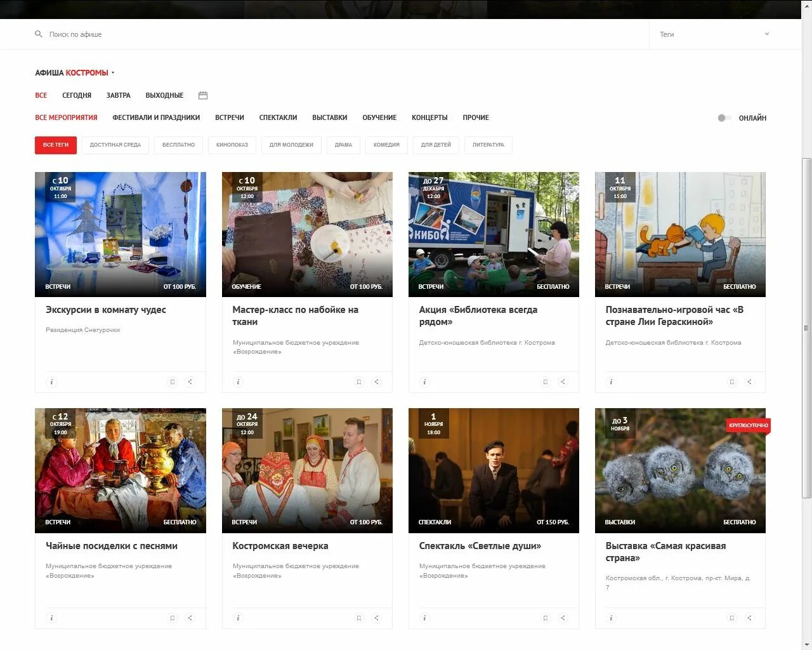
Task: Filter by Бесплатно tag
Action: (x=178, y=145)
